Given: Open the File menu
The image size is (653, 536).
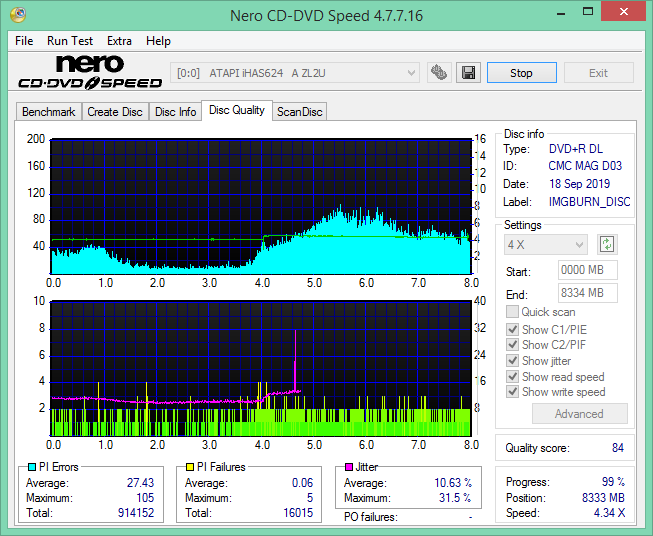Looking at the screenshot, I should coord(24,41).
